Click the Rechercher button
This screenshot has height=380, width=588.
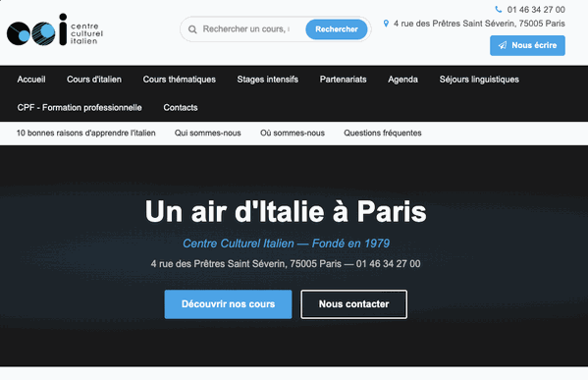(337, 29)
